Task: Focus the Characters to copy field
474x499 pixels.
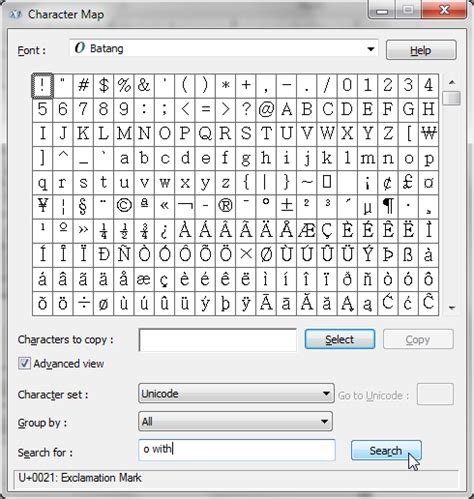Action: (x=217, y=340)
